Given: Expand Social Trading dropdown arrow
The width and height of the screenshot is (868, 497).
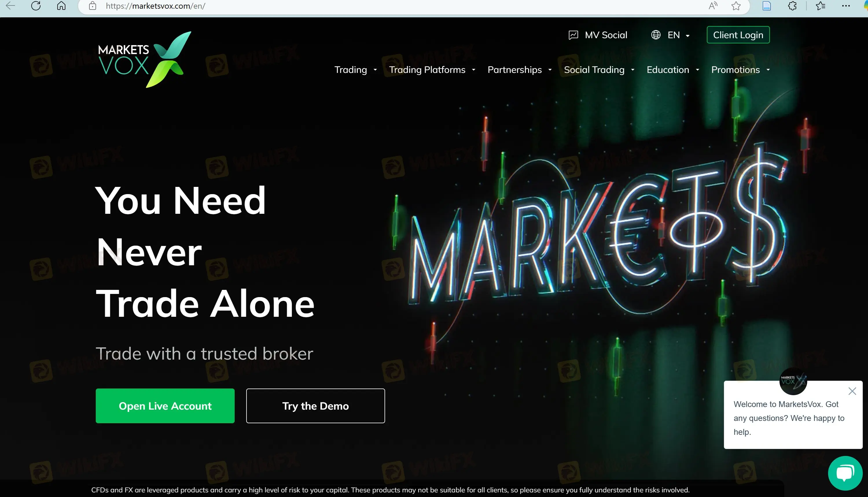Looking at the screenshot, I should pos(632,70).
